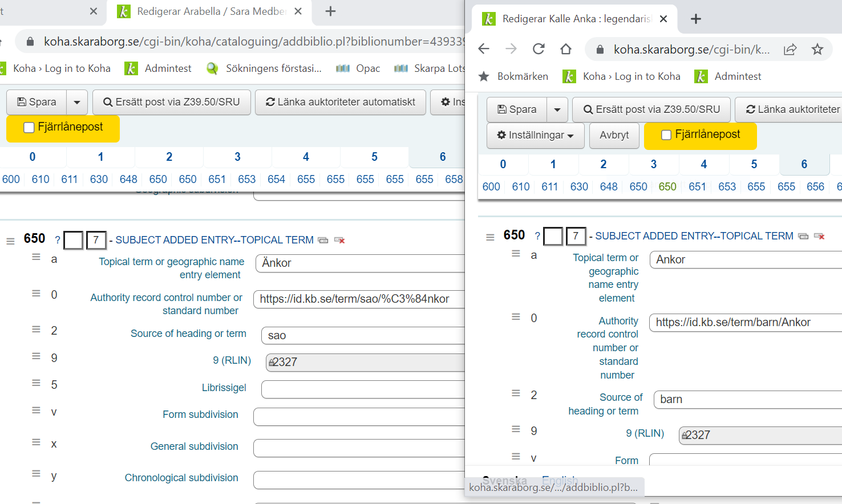Click Ersätt post via Z39.50/SRU in left window

click(x=171, y=103)
